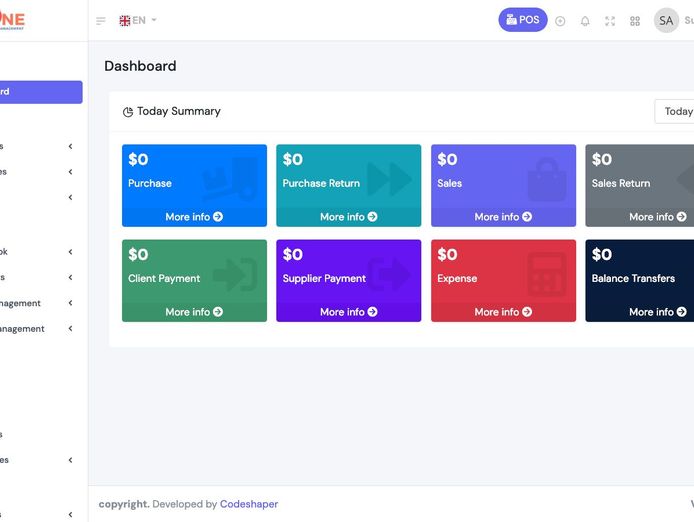The width and height of the screenshot is (694, 522).
Task: Click the Codeshaper footer link
Action: [x=249, y=504]
